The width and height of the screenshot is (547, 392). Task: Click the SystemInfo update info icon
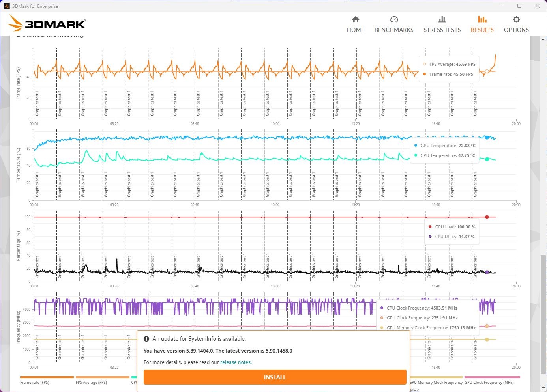(146, 339)
